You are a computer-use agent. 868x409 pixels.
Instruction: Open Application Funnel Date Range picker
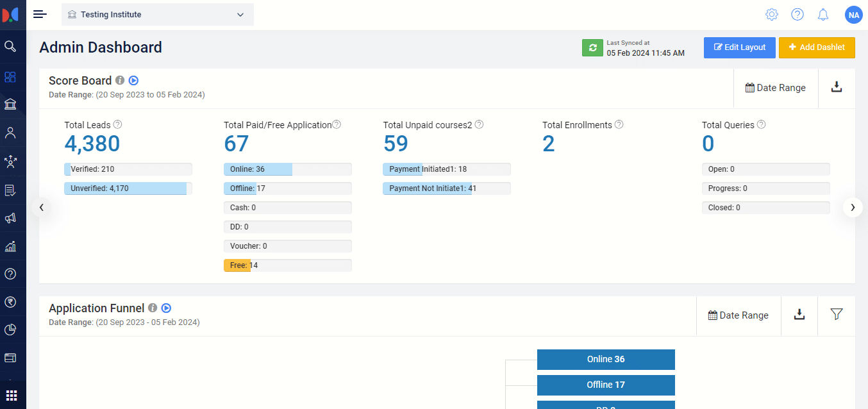pyautogui.click(x=738, y=315)
